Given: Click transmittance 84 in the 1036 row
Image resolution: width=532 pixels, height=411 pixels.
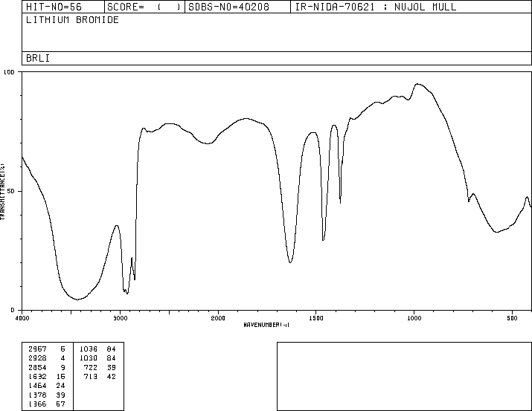Looking at the screenshot, I should [112, 349].
